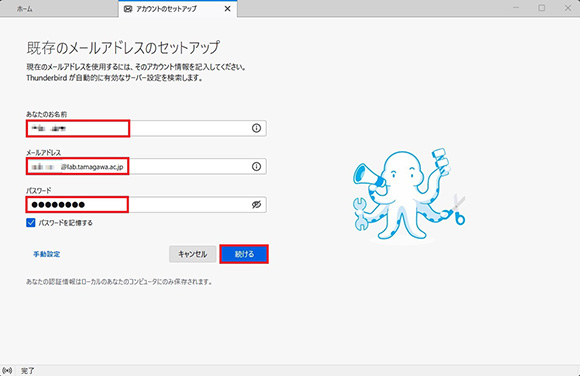The image size is (580, 376).
Task: Focus the あなたのお名前 input field
Action: [x=146, y=128]
